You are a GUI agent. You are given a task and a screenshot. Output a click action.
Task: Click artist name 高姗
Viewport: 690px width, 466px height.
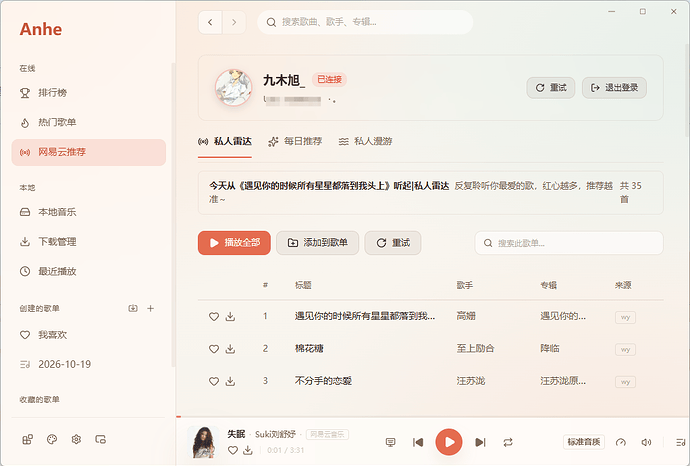click(x=466, y=316)
